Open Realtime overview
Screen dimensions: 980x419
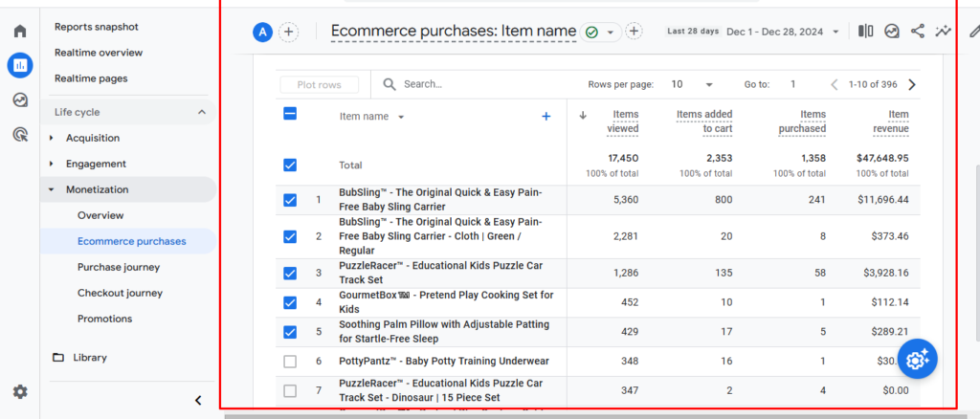(99, 53)
